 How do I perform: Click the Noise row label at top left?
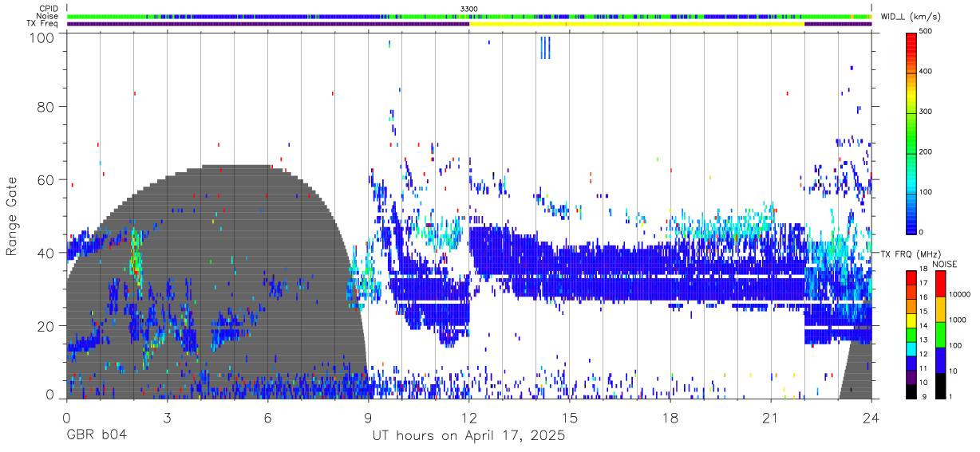pos(47,16)
